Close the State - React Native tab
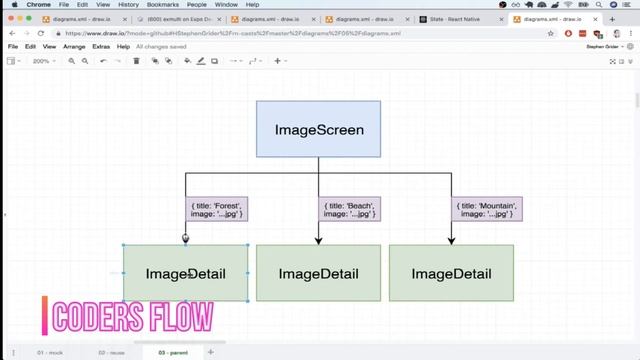The width and height of the screenshot is (640, 360). [x=501, y=19]
